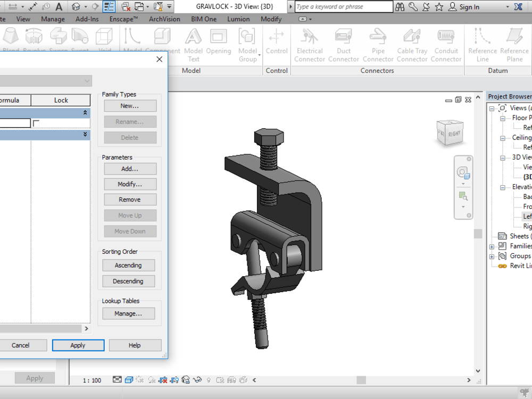Check the Lock checkbox in parameter row
Viewport: 532px width, 399px height.
tap(35, 122)
